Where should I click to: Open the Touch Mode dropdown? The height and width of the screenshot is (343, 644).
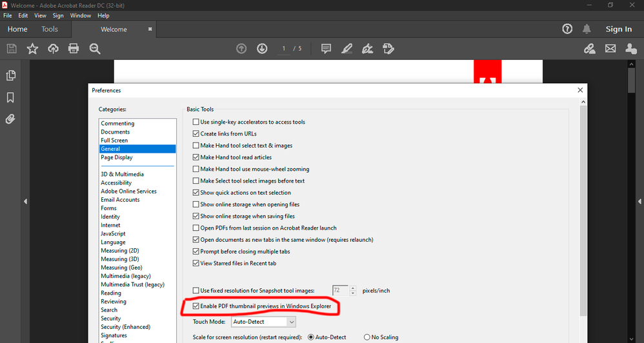click(263, 322)
